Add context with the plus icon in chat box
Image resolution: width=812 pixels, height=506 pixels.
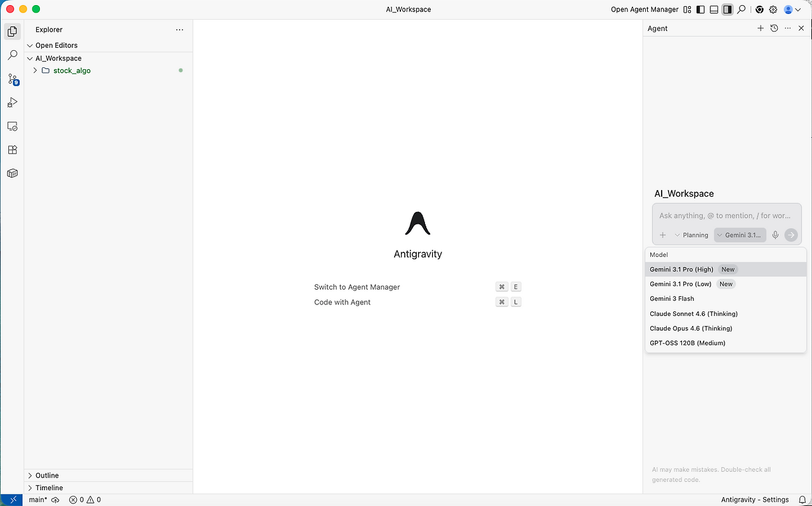tap(663, 235)
